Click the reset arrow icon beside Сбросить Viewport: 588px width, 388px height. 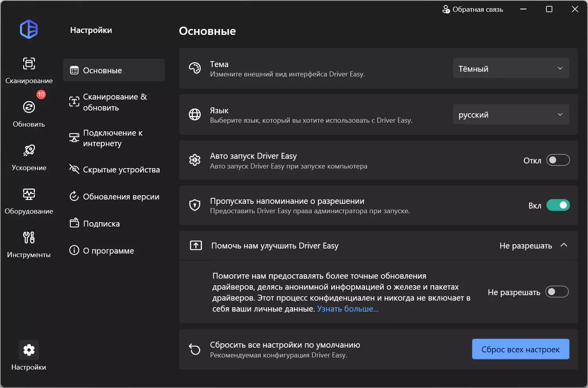pyautogui.click(x=195, y=349)
